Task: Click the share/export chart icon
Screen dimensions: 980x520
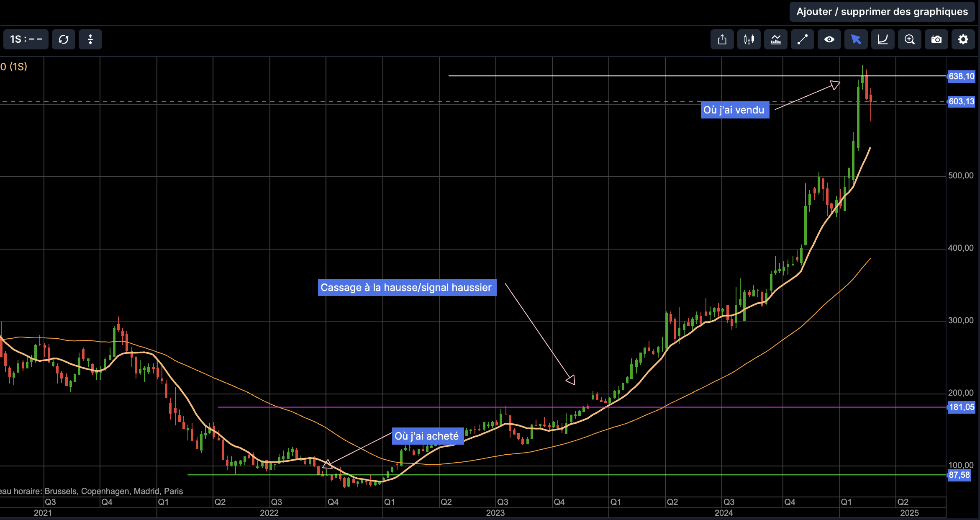Action: point(722,39)
